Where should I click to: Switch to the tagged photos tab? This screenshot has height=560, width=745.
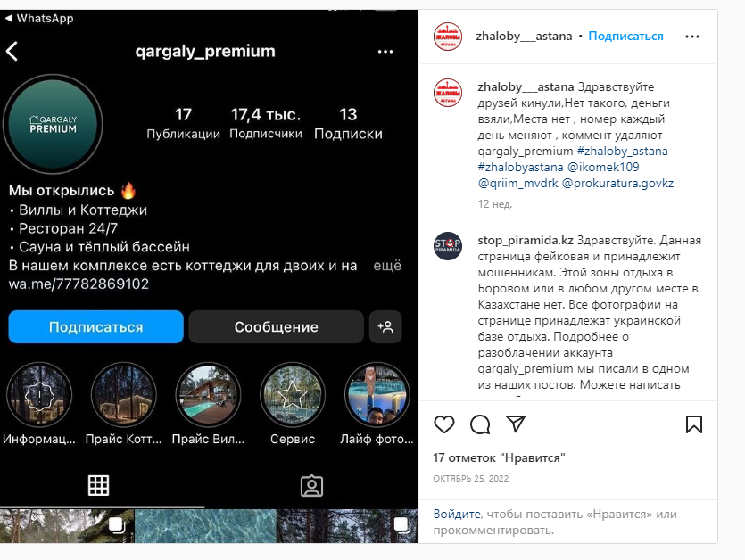(x=311, y=486)
